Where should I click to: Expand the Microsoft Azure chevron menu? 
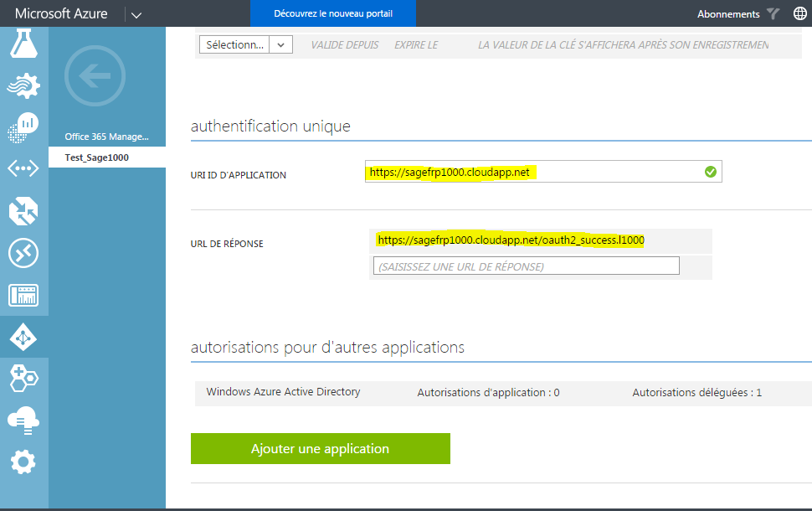(136, 14)
